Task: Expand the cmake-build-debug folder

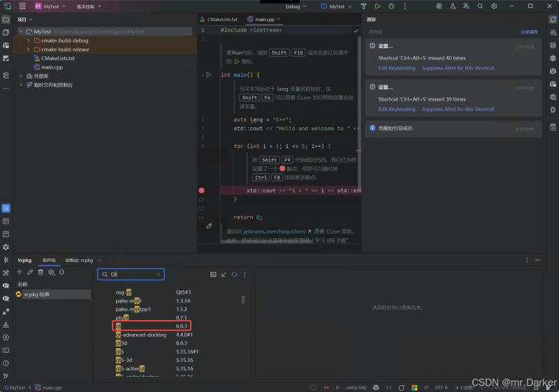Action: [x=29, y=41]
